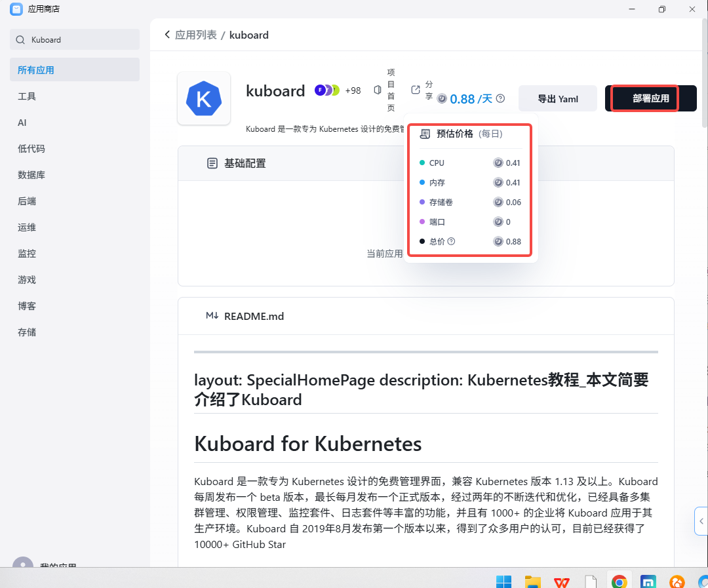The height and width of the screenshot is (588, 708).
Task: Open the 低代码 category
Action: 31,149
